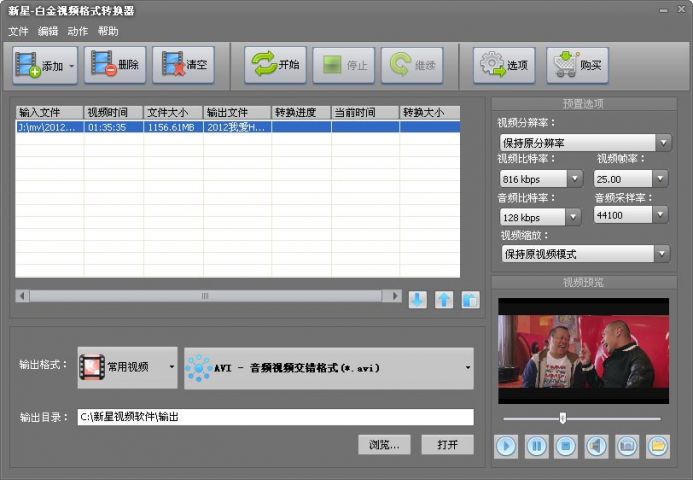Move selected file up with up-arrow icon
Screen dimensions: 693x480
pos(444,300)
